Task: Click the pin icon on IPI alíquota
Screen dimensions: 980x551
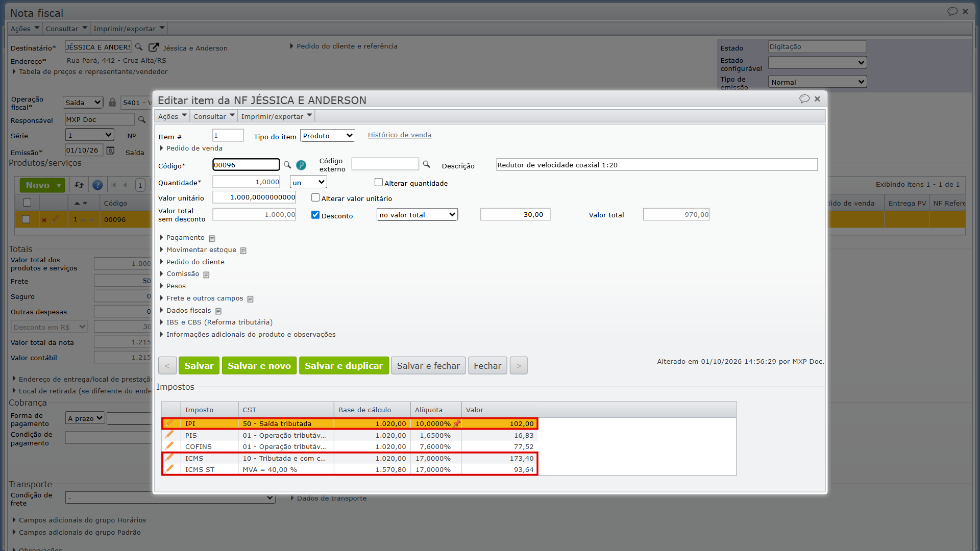Action: point(457,423)
